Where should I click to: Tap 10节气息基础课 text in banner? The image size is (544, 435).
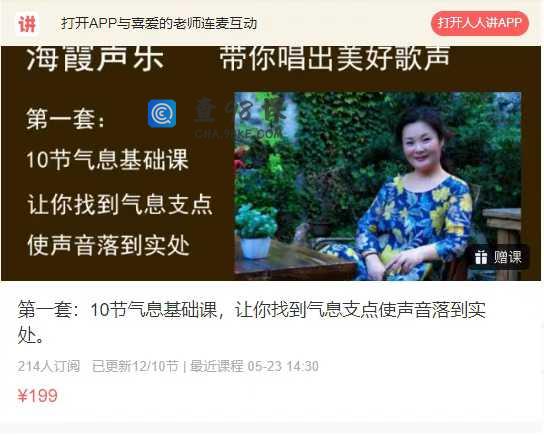tap(107, 160)
